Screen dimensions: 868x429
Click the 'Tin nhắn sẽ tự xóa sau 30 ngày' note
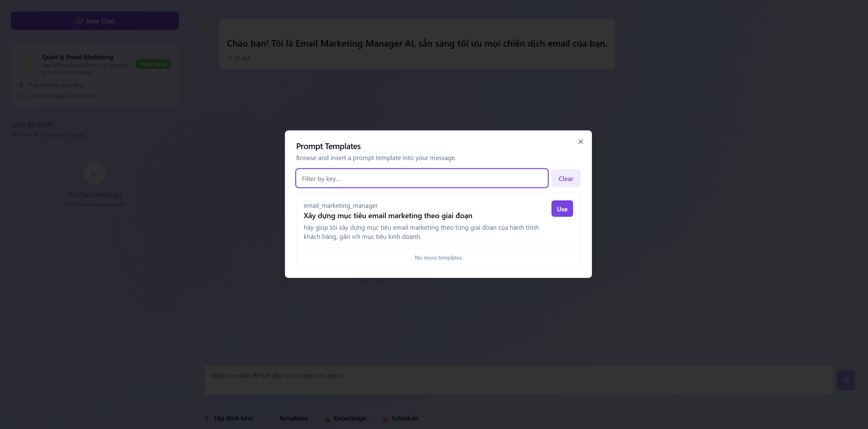[48, 135]
